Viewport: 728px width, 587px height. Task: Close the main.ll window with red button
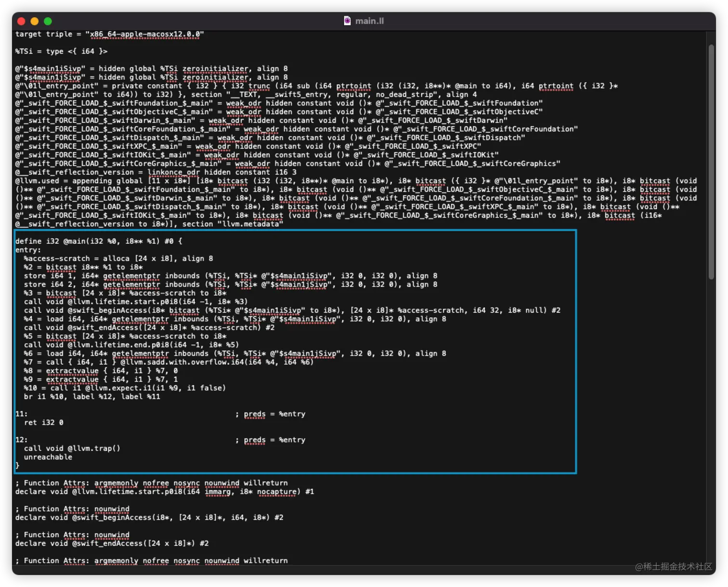(21, 21)
